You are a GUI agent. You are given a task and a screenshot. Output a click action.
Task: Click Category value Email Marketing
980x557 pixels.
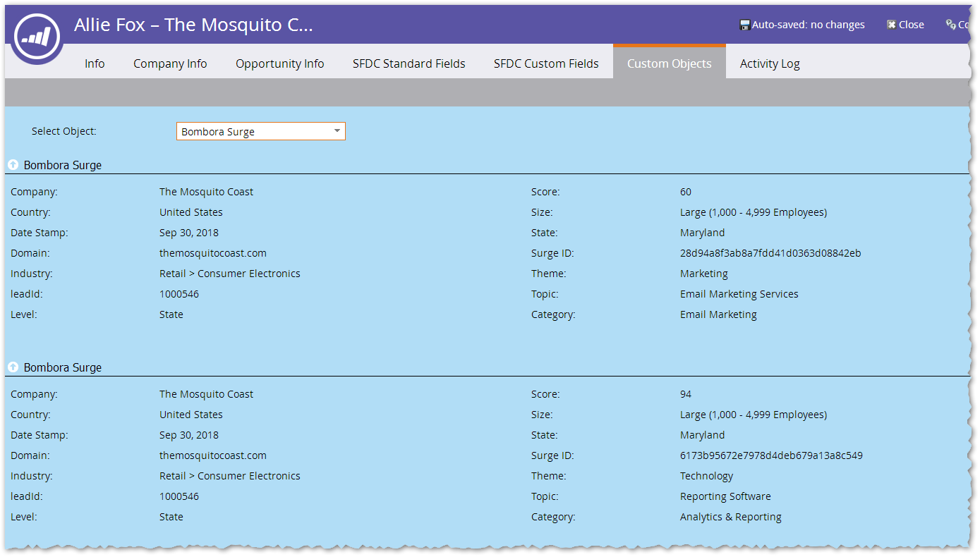tap(718, 314)
